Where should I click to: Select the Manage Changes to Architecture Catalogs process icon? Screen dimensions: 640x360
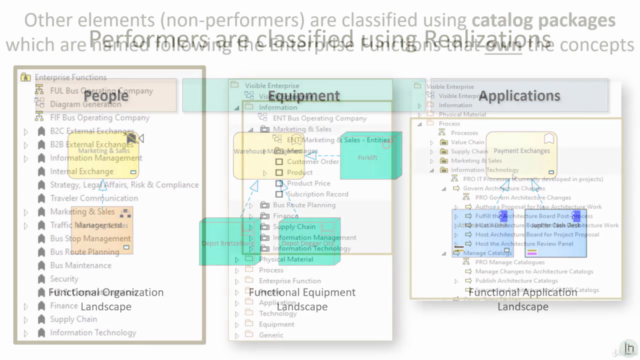coord(469,271)
